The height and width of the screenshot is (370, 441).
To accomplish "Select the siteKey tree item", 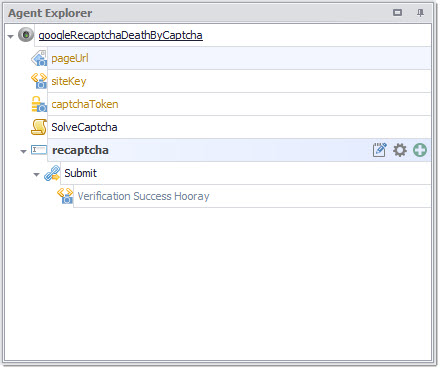I will click(239, 81).
